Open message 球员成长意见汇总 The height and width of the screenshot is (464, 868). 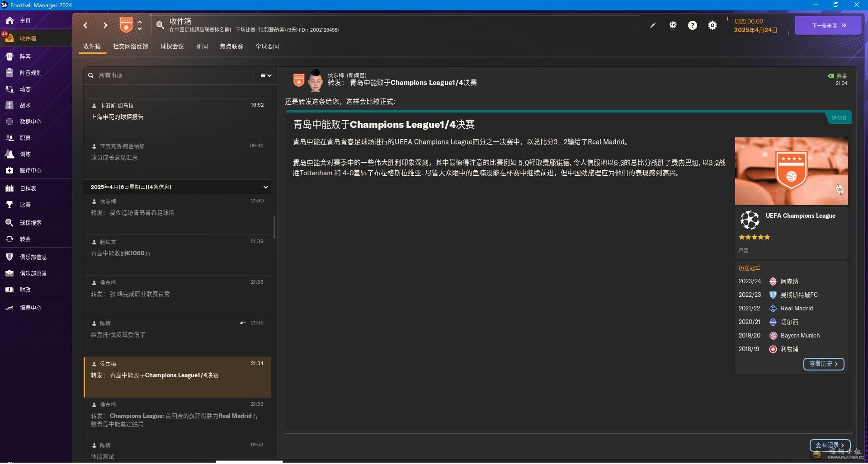(x=178, y=159)
